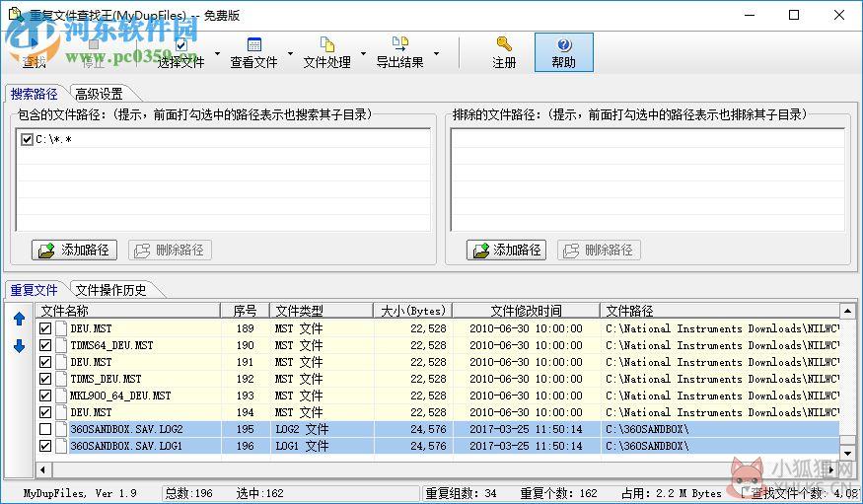Toggle checkbox for C:\*.* search path

click(27, 139)
